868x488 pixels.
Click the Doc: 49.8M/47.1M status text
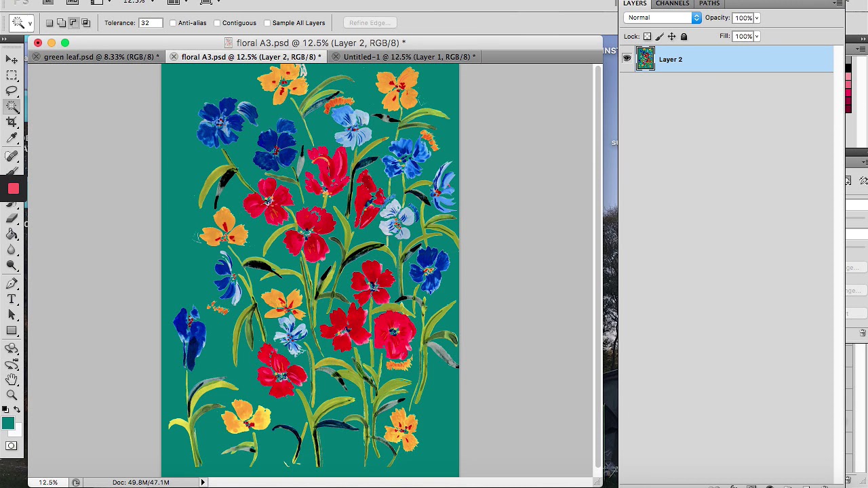pyautogui.click(x=140, y=482)
